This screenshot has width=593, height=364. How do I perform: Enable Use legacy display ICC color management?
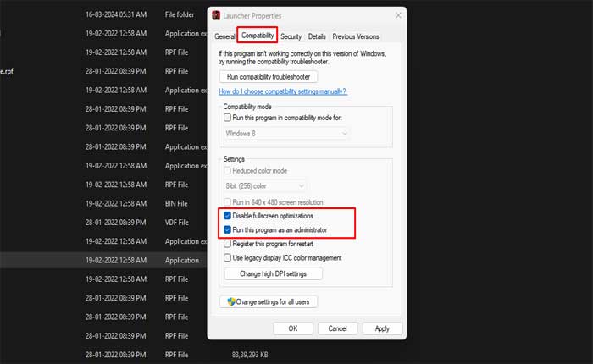[227, 258]
